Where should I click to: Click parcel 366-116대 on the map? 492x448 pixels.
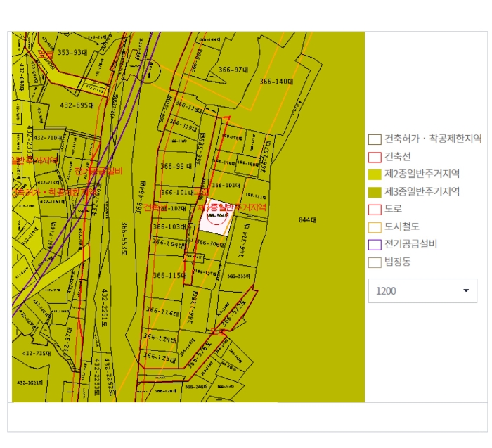point(161,312)
